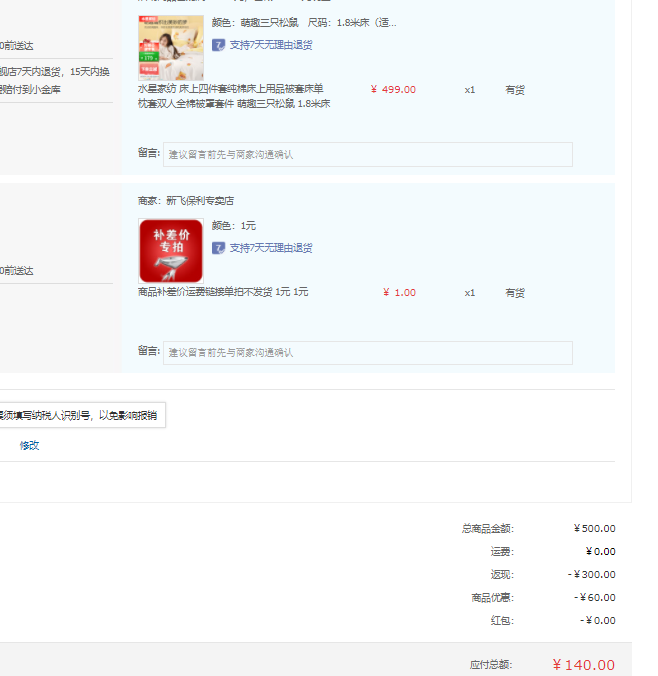The image size is (658, 676).
Task: Click the taxpayer ID (纳税人识别号) reminder tooltip
Action: click(80, 415)
